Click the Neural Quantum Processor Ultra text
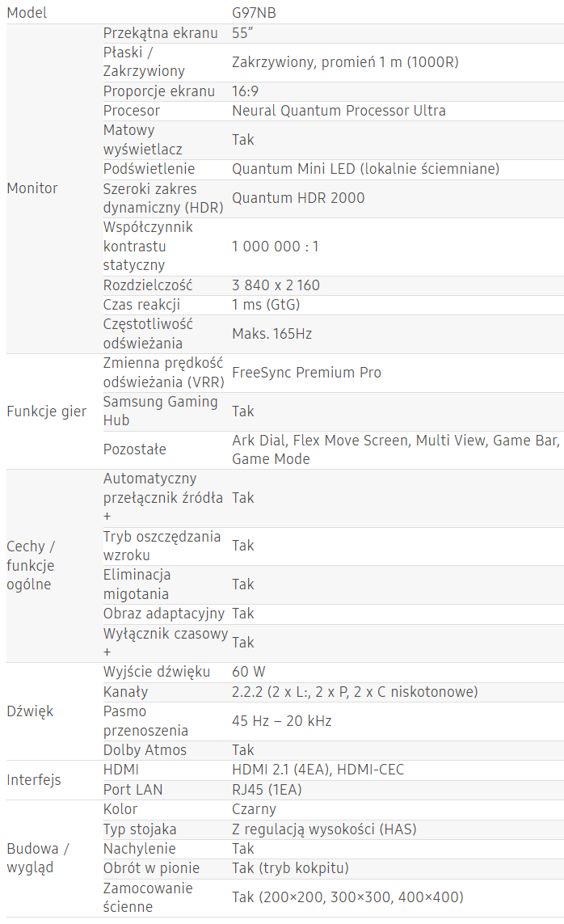The width and height of the screenshot is (564, 924). (339, 111)
